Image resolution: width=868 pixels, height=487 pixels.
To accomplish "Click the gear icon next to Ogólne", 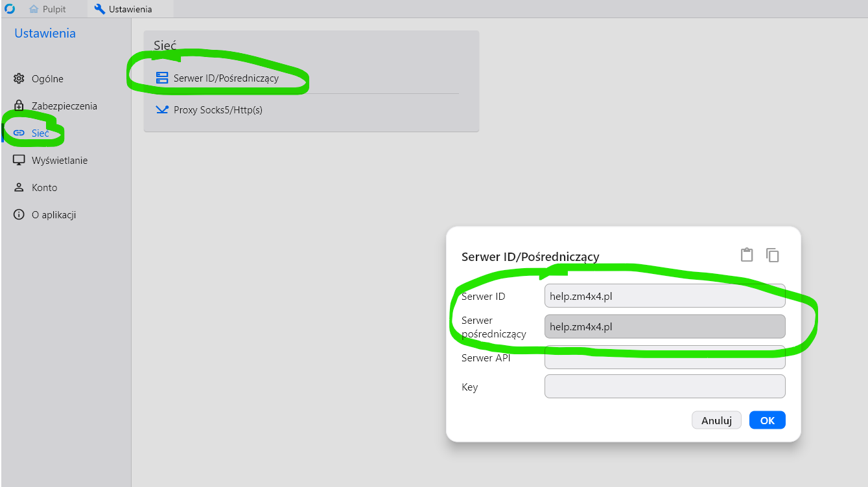I will point(19,79).
